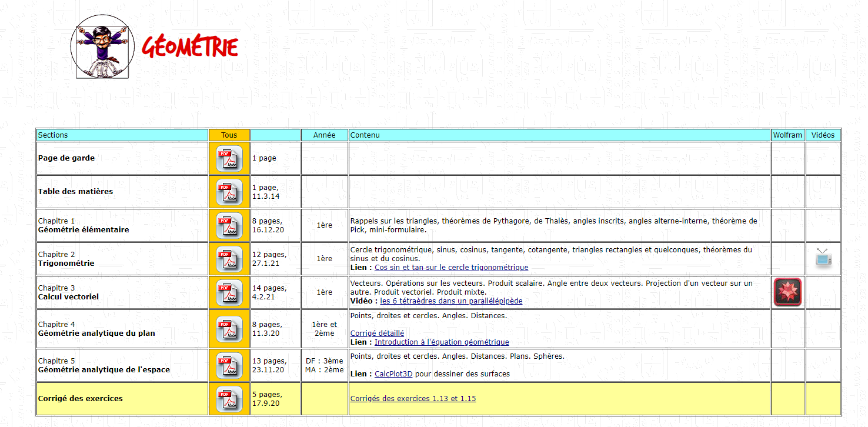Follow Introduction à l'équation géométrique link

pos(442,342)
